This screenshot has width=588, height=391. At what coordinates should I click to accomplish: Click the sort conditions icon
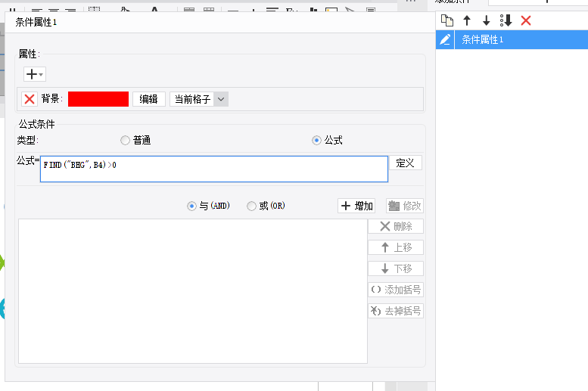point(506,20)
